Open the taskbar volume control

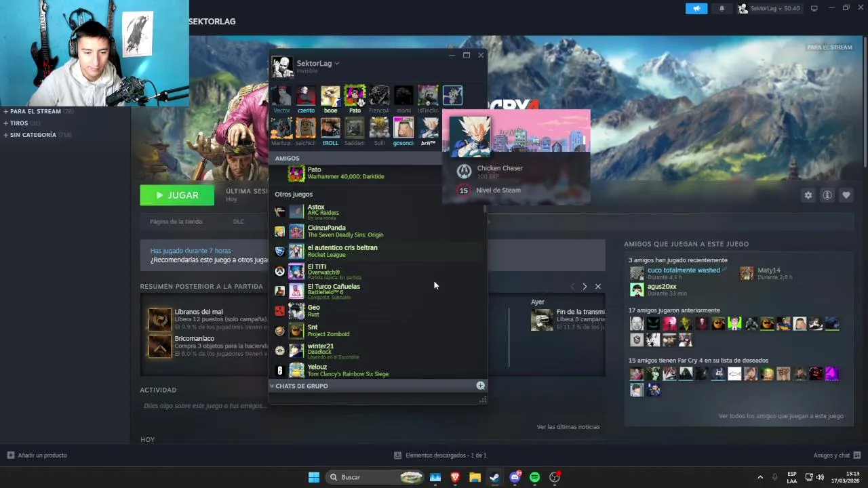820,477
